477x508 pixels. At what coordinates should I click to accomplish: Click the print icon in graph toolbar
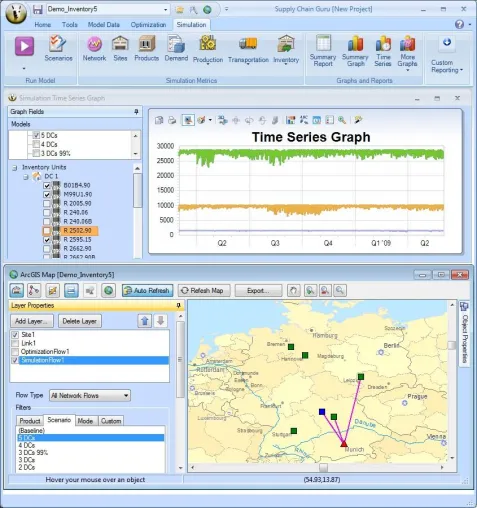click(172, 120)
